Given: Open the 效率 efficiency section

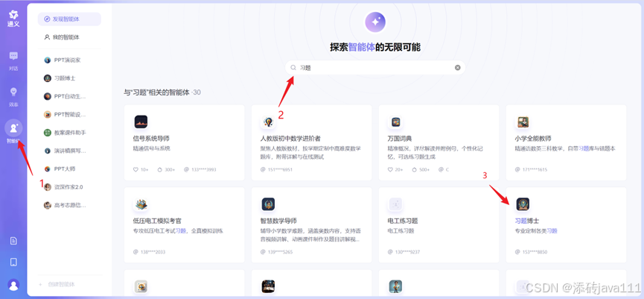Looking at the screenshot, I should click(13, 97).
